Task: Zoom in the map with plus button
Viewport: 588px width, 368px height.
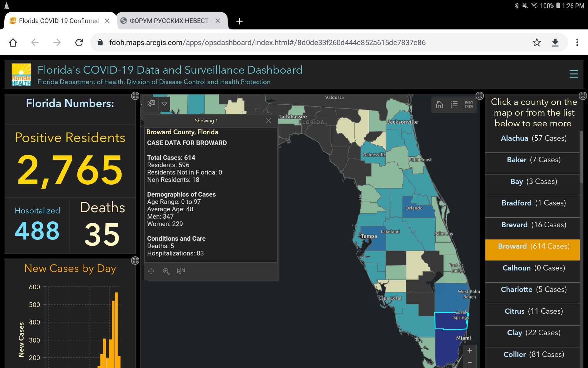Action: click(469, 350)
